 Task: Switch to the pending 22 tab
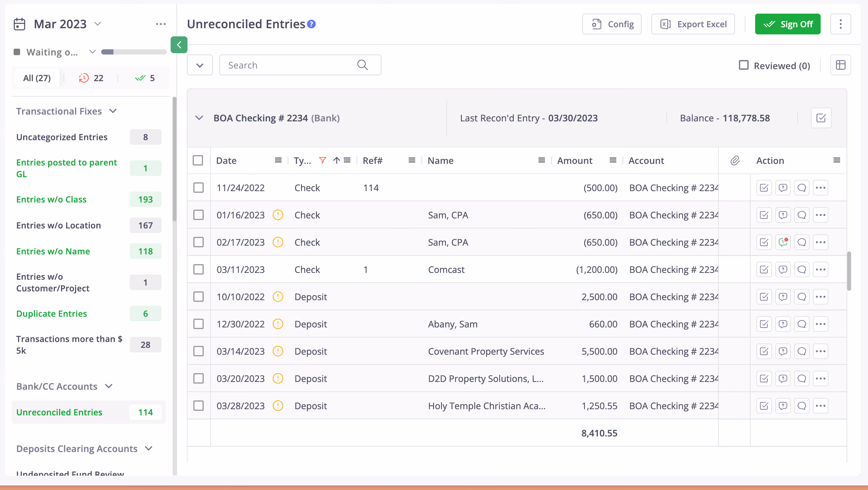(x=91, y=78)
